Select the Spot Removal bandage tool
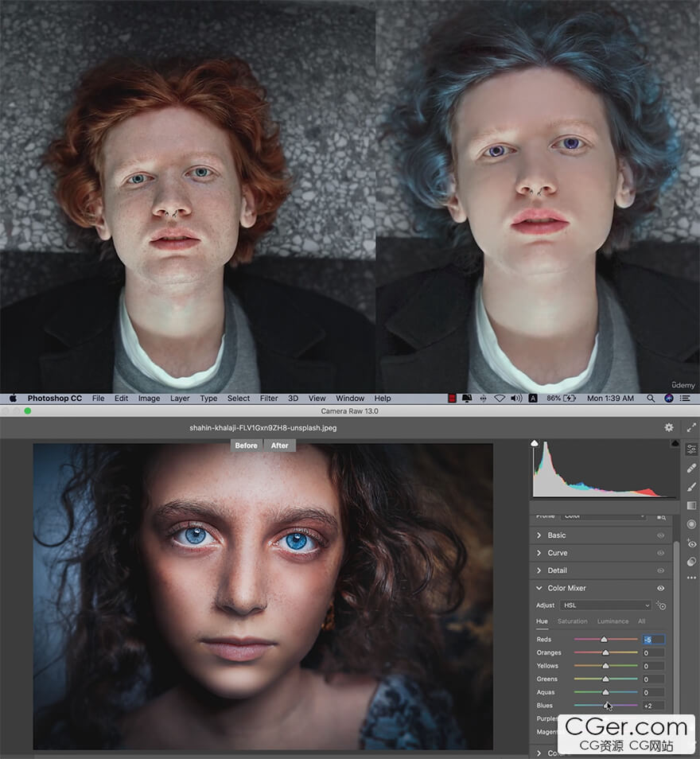Screen dimensions: 700x759 691,468
